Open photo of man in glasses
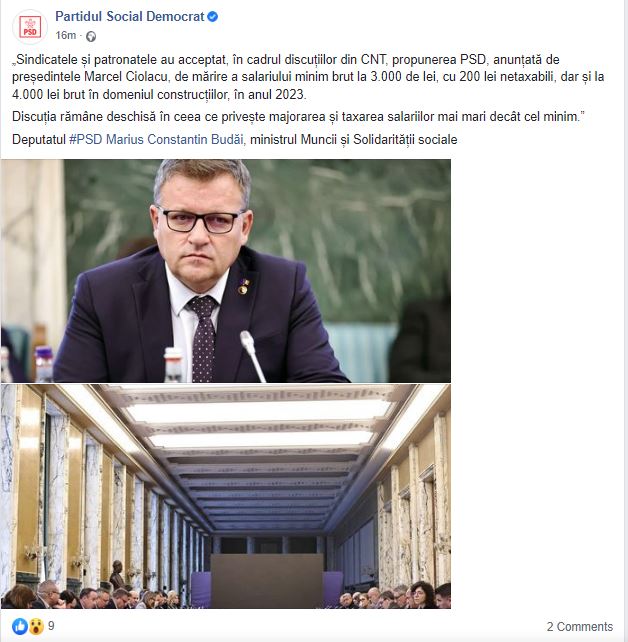Screen dimensions: 628x642 click(226, 271)
